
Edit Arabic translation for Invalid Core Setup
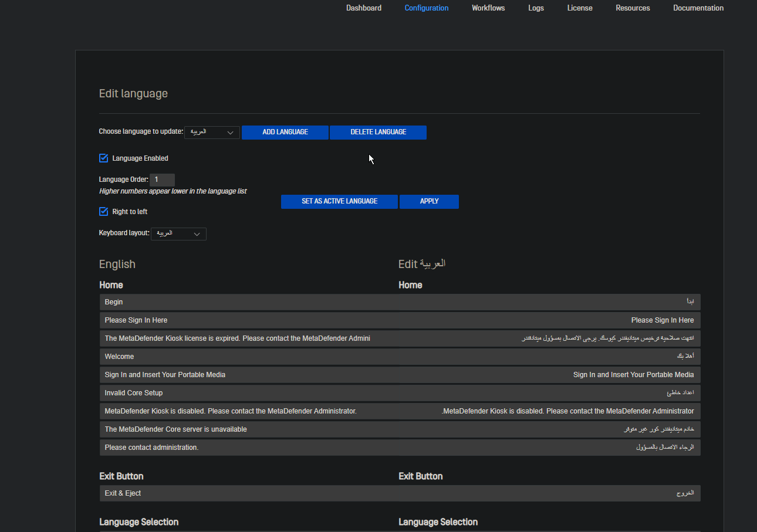click(x=550, y=393)
